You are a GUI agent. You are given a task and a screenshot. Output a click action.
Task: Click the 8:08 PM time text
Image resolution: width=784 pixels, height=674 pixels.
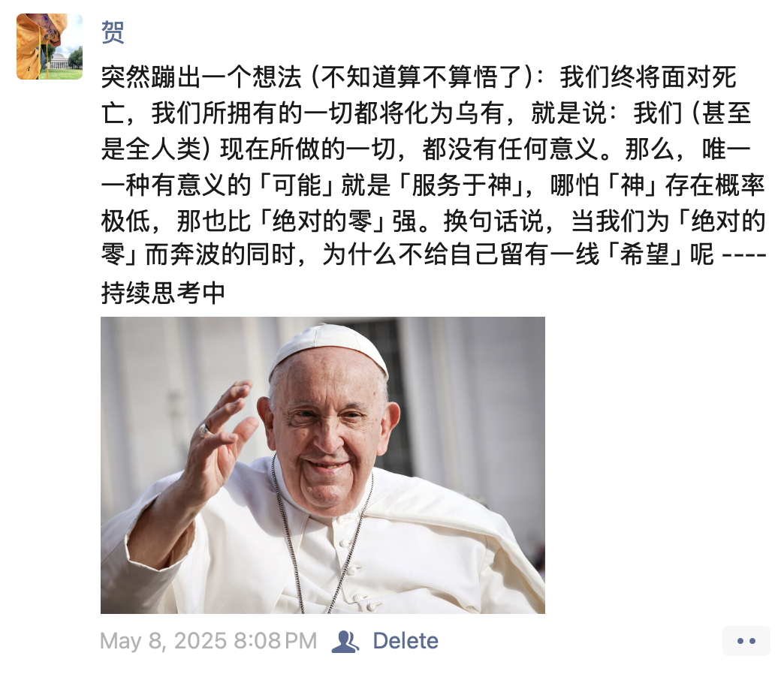tap(275, 641)
